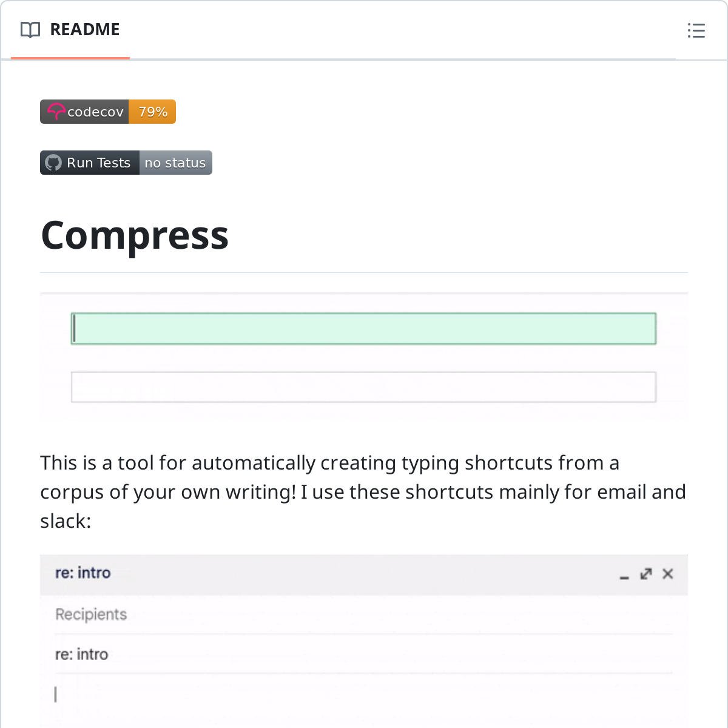This screenshot has width=728, height=728.
Task: Click the "re: intro" compose title bar
Action: tap(303, 573)
